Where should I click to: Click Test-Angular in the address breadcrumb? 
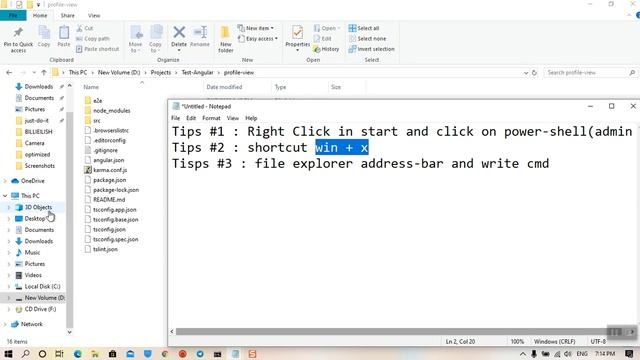197,72
